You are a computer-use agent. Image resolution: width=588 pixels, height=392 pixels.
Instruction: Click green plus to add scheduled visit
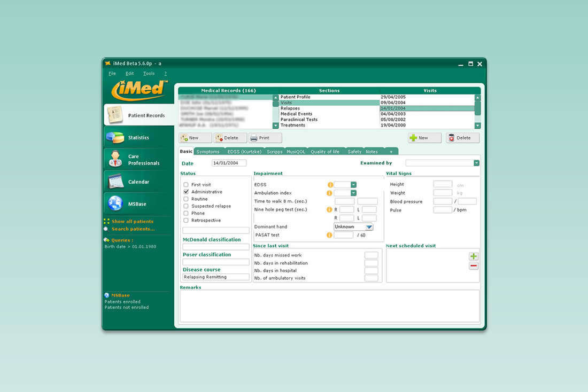tap(474, 257)
